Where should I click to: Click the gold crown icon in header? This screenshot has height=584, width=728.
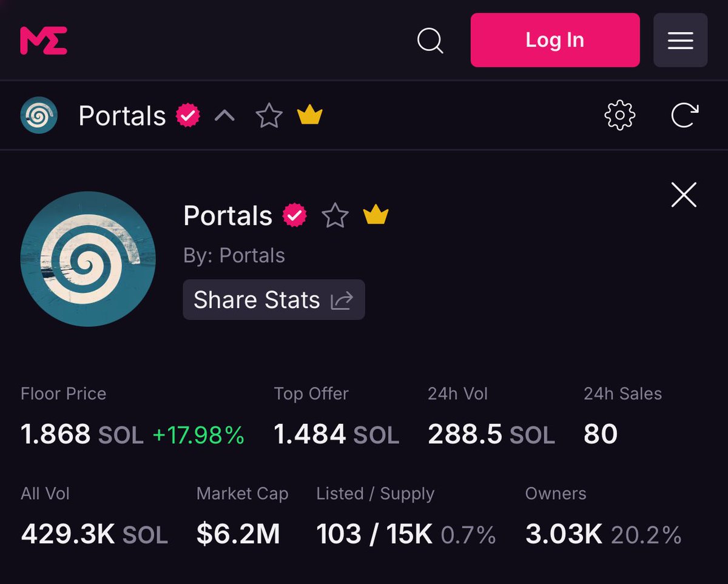[310, 115]
